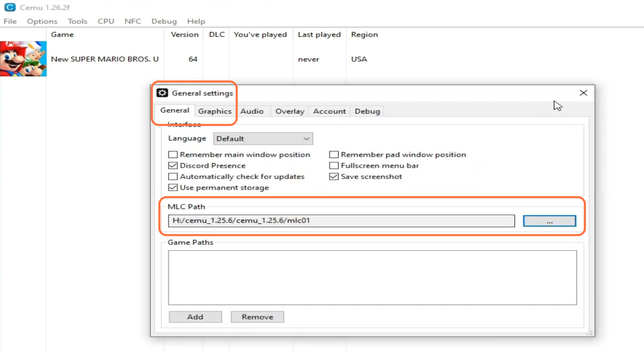Image resolution: width=644 pixels, height=353 pixels.
Task: Open New Super Mario Bros. U game thumbnail
Action: (x=23, y=59)
